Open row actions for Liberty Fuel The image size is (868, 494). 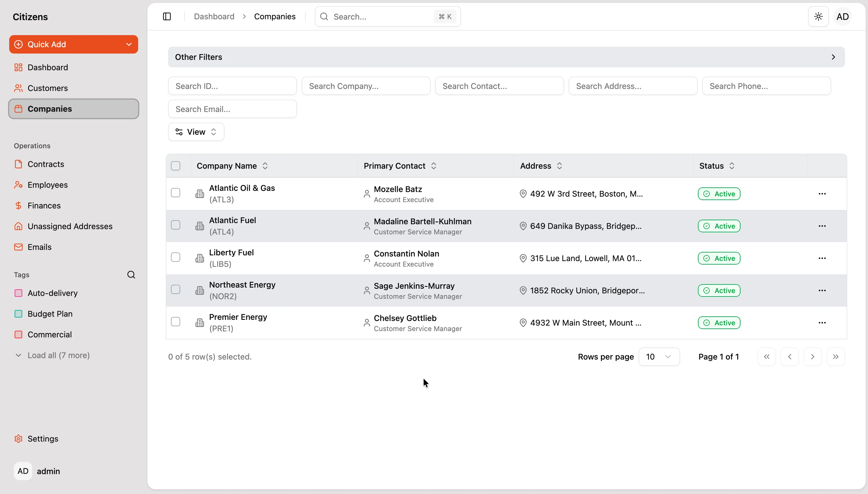[x=822, y=258]
